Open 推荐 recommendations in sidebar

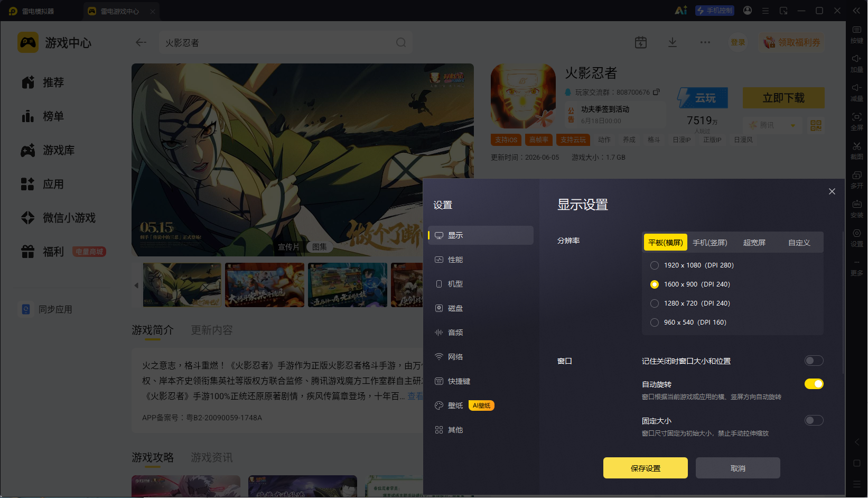click(x=53, y=82)
